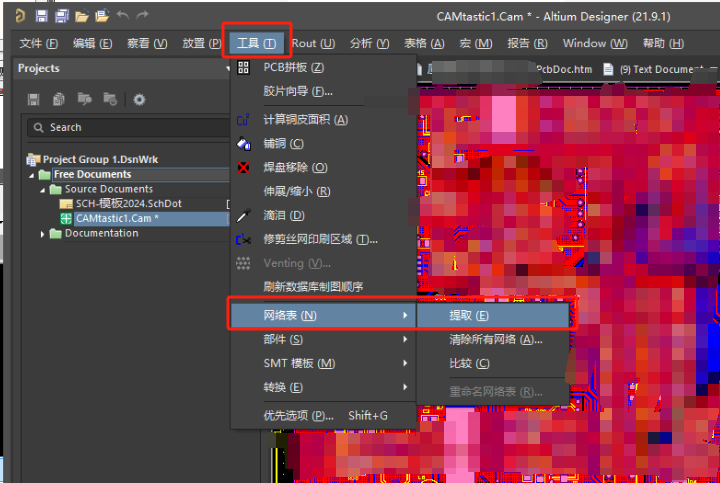Viewport: 720px width, 483px height.
Task: Open Projects panel settings gear
Action: (x=139, y=99)
